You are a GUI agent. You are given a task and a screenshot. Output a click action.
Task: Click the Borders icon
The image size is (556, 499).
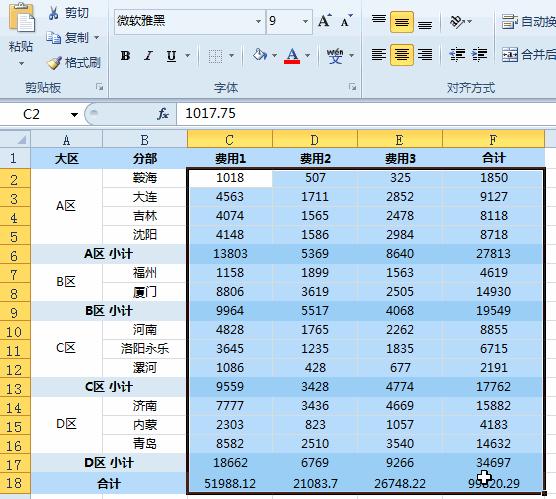[x=215, y=56]
